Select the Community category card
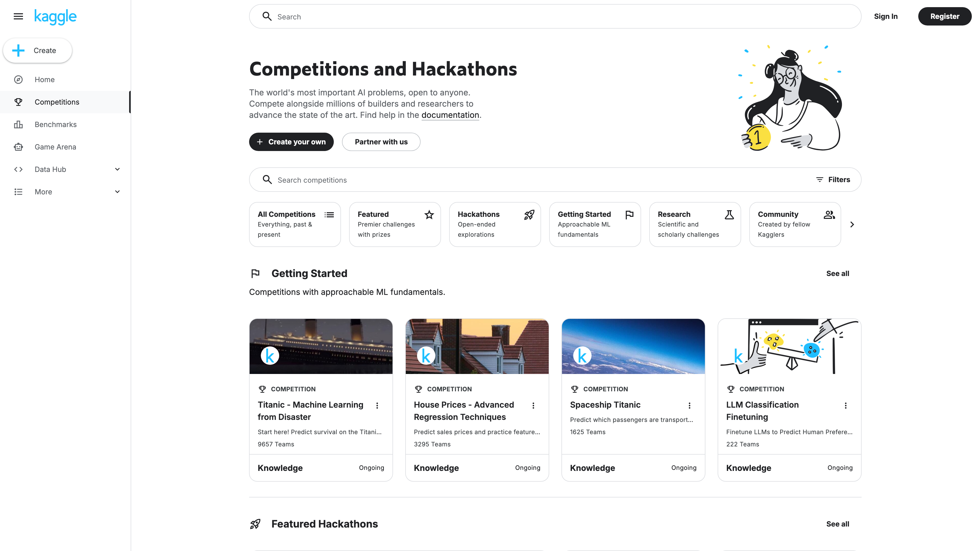This screenshot has width=980, height=551. pyautogui.click(x=795, y=224)
